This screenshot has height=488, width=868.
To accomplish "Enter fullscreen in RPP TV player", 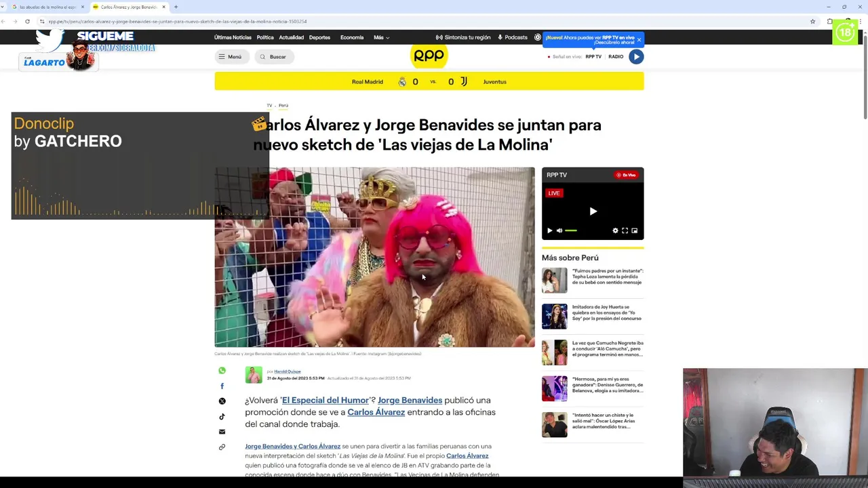I will tap(625, 230).
